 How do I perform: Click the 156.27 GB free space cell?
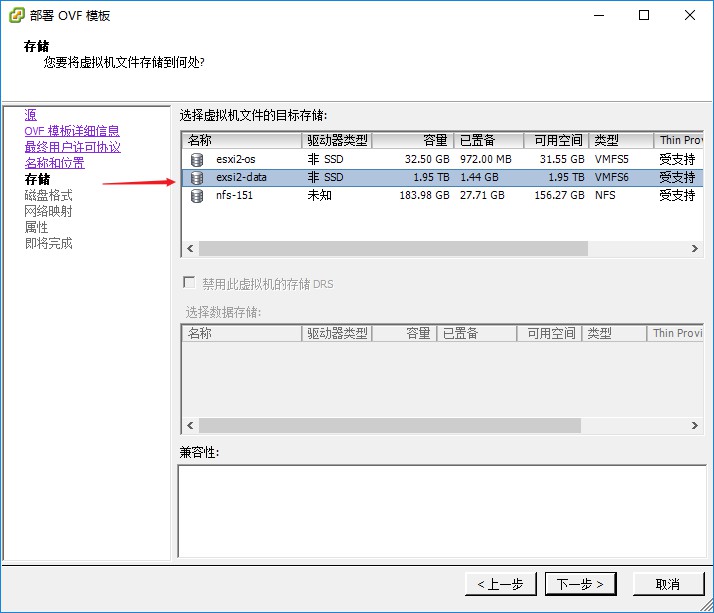click(560, 196)
